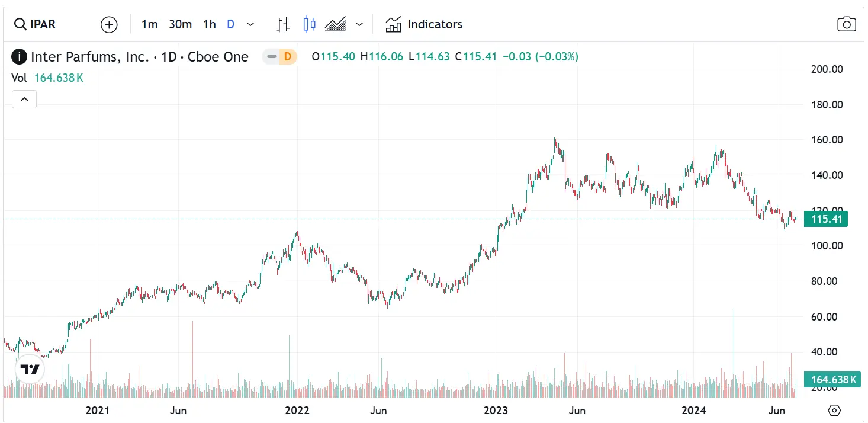Expand the time interval dropdown
This screenshot has height=423, width=868.
[x=250, y=24]
